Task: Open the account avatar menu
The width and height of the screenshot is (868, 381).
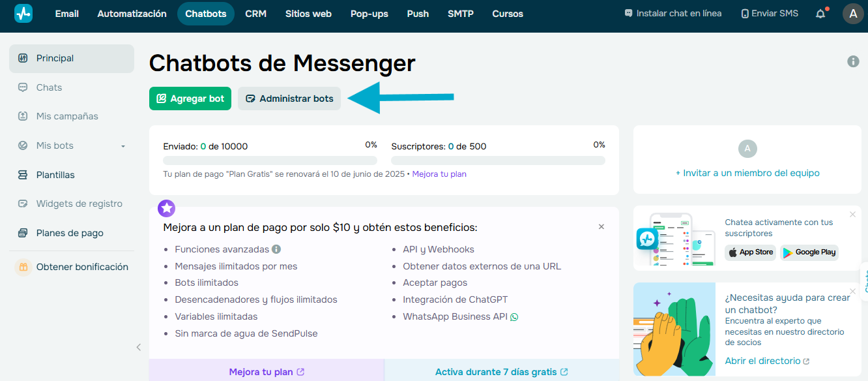Action: coord(853,14)
